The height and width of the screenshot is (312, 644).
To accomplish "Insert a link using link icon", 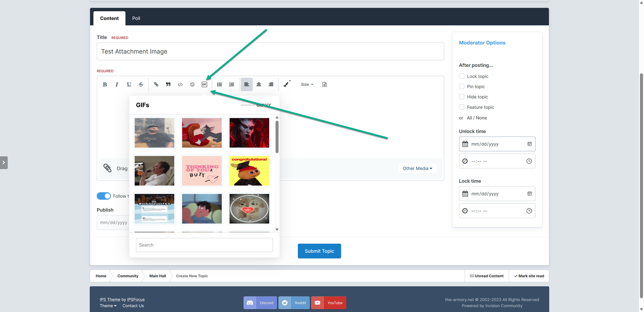I will tap(156, 84).
